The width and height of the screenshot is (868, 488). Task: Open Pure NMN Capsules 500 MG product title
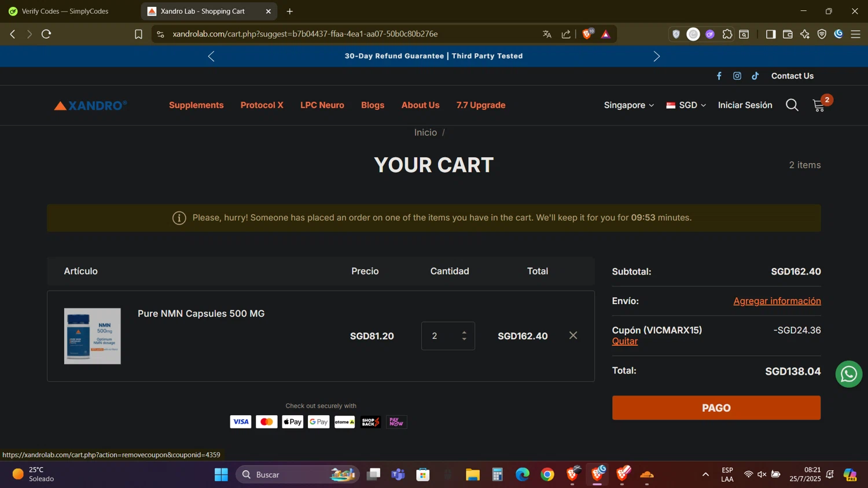click(x=201, y=313)
